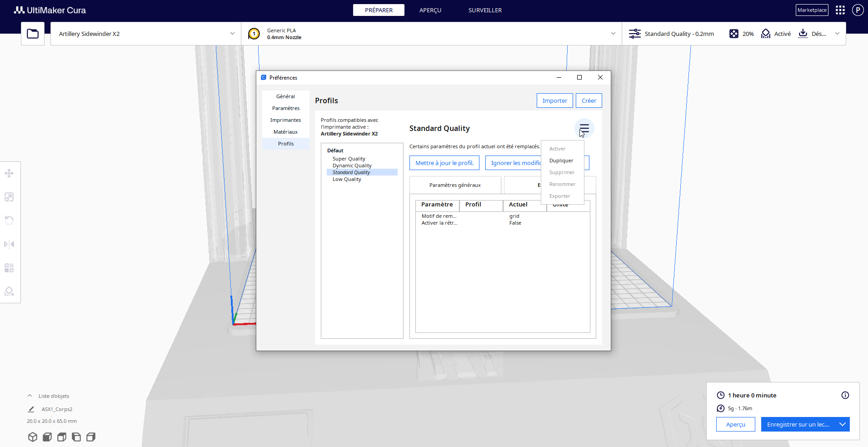The width and height of the screenshot is (868, 447).
Task: Choose Supprimer in the profile menu
Action: coord(562,172)
